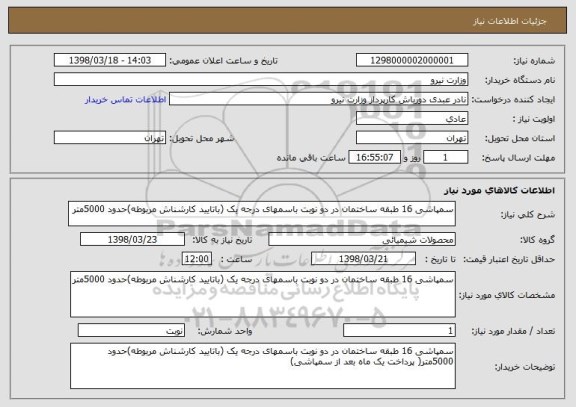Select the time field 12:00
The height and width of the screenshot is (407, 576).
[x=197, y=259]
